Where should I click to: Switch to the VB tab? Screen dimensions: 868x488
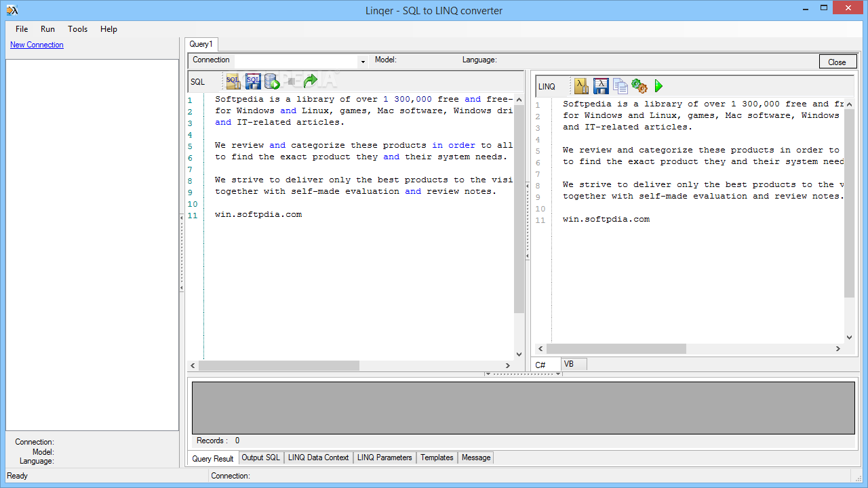pos(574,364)
